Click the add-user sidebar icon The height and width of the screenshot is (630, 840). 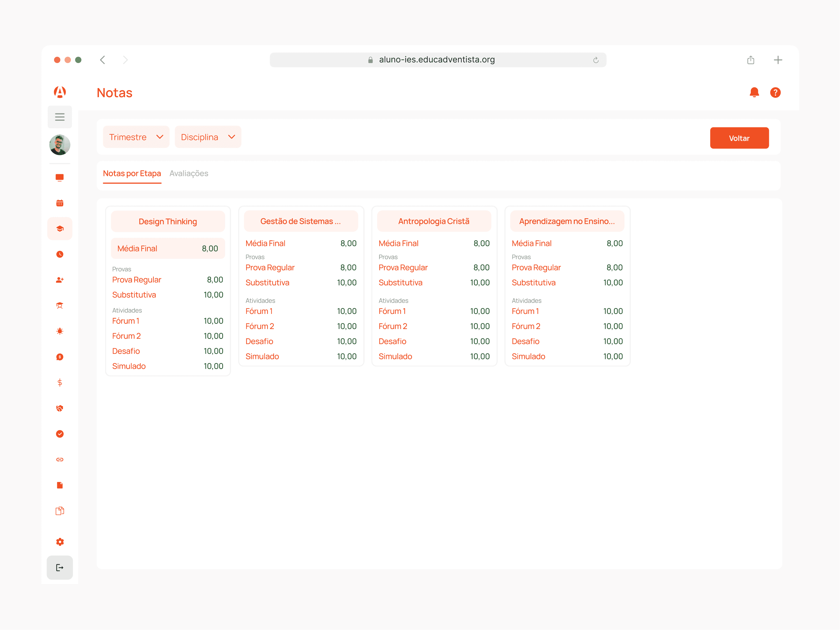coord(60,280)
